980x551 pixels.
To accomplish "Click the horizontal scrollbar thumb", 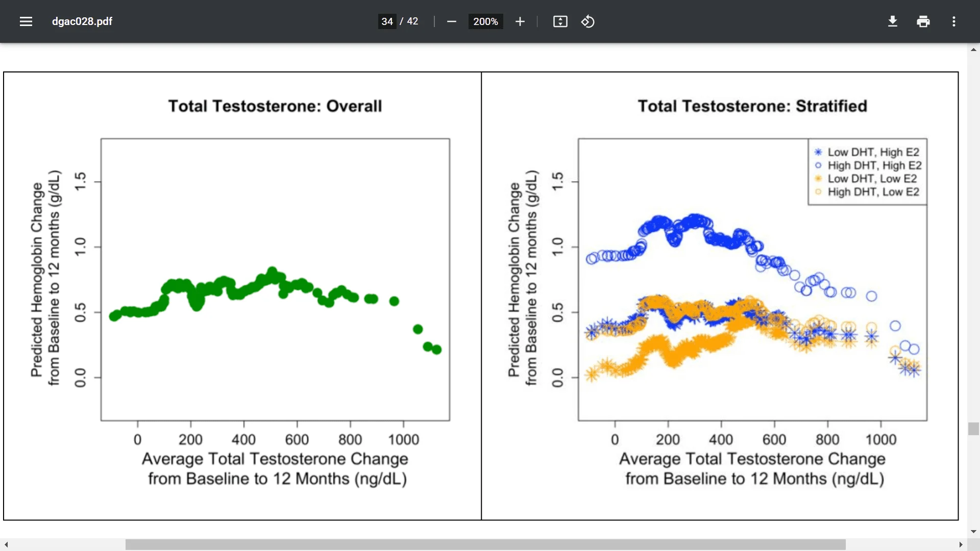I will pos(485,545).
